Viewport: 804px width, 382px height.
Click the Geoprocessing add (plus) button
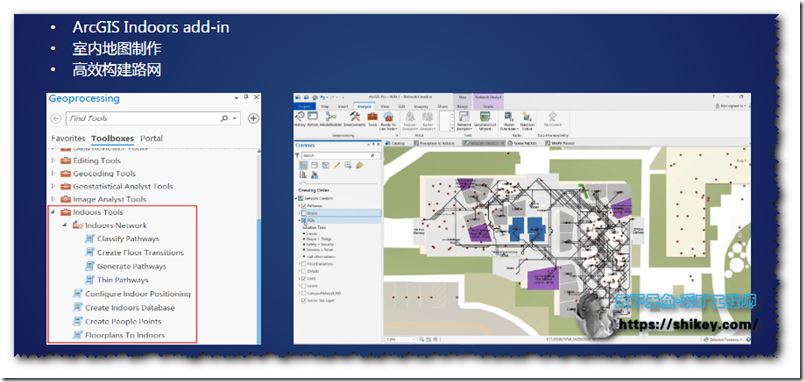pos(253,118)
